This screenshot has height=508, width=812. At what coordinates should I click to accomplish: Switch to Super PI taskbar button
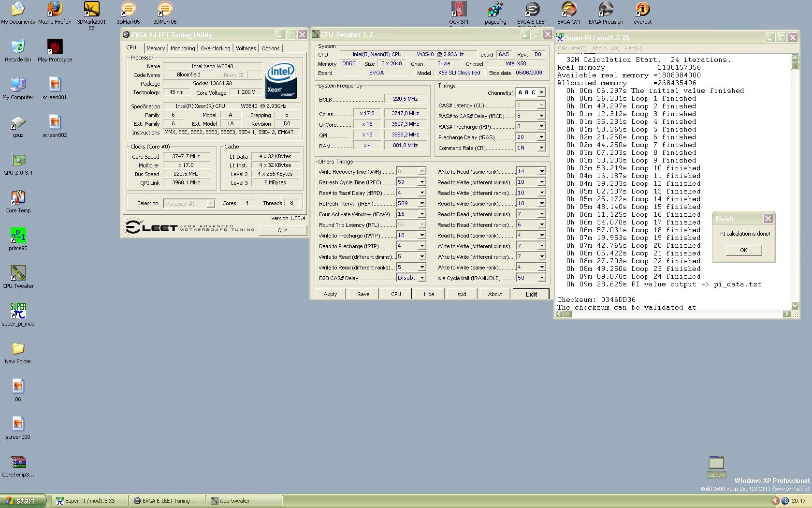coord(90,501)
